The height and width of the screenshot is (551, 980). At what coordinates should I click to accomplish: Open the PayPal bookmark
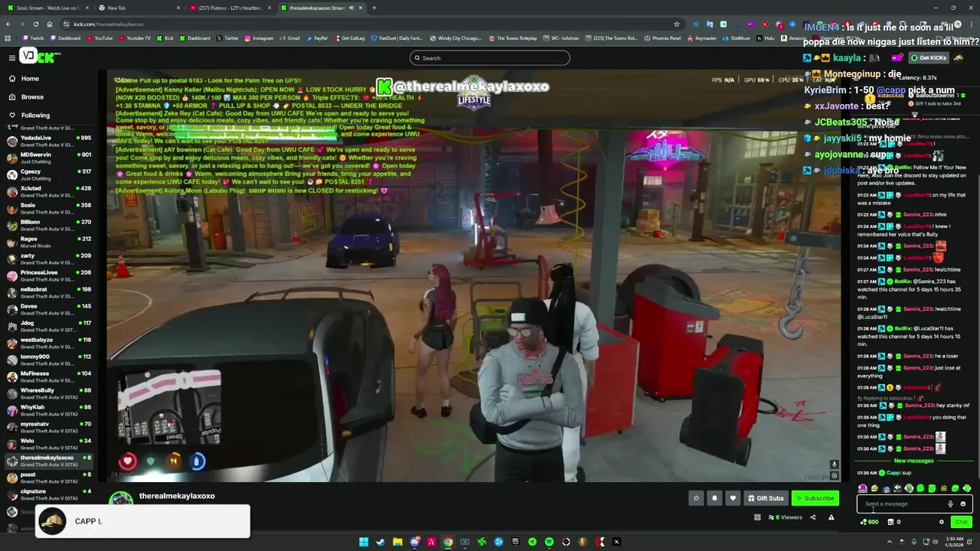click(x=316, y=37)
